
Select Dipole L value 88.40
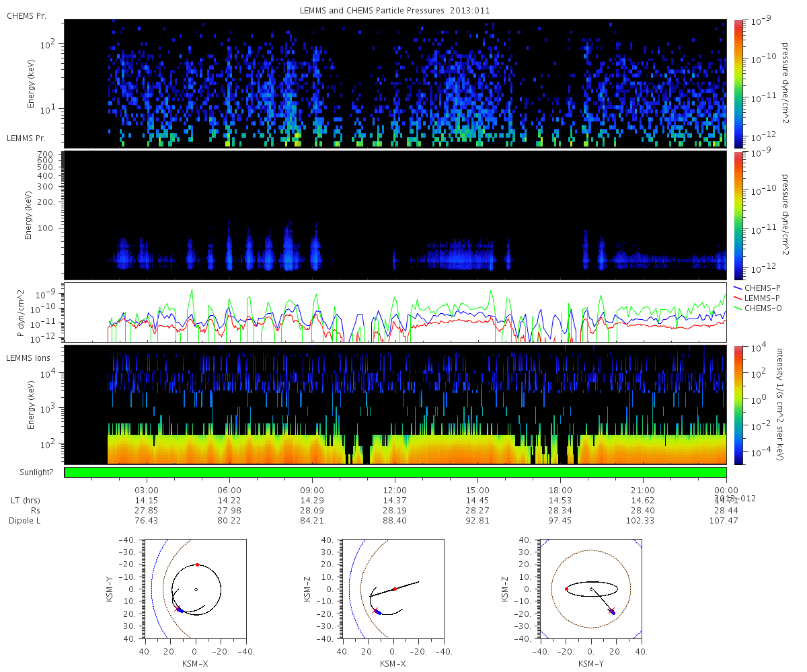(x=395, y=521)
